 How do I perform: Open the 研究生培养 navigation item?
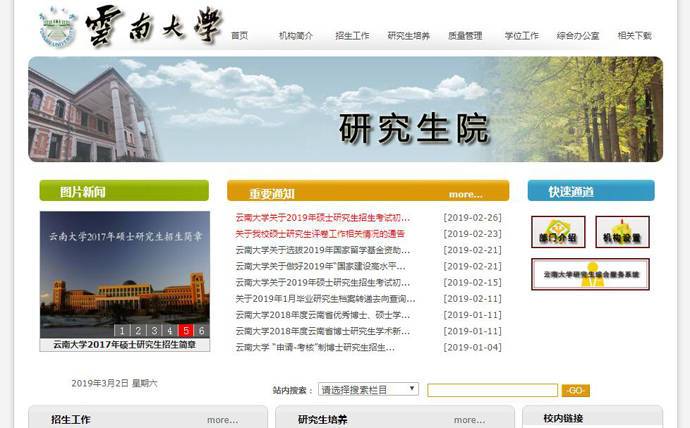click(408, 36)
